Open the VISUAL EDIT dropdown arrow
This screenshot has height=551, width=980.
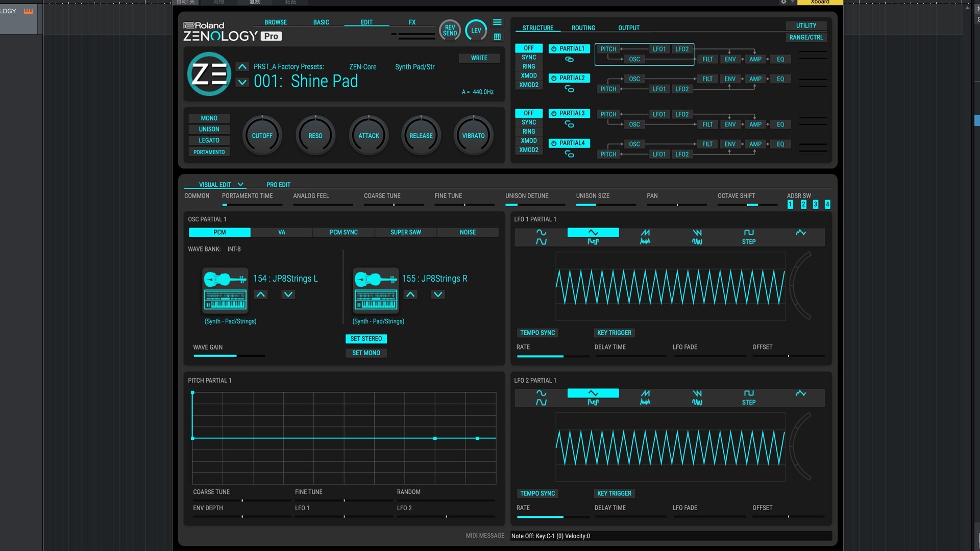240,185
